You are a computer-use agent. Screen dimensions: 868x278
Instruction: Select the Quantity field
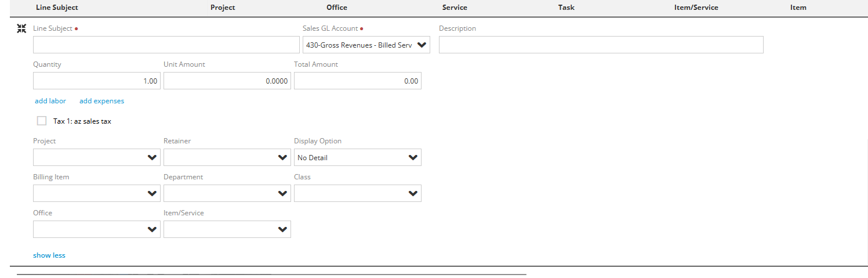(x=97, y=81)
